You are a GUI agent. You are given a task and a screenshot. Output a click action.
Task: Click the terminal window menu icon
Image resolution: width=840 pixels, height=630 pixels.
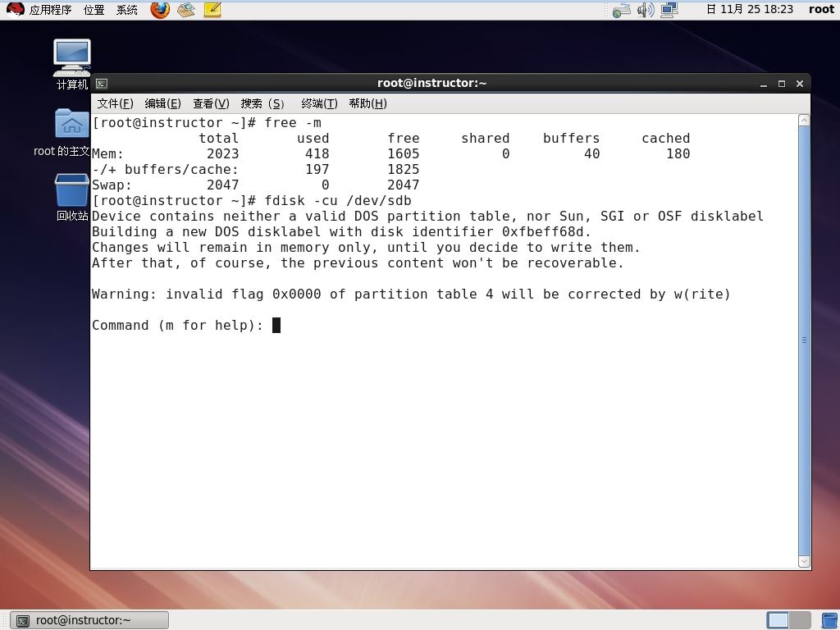(102, 84)
